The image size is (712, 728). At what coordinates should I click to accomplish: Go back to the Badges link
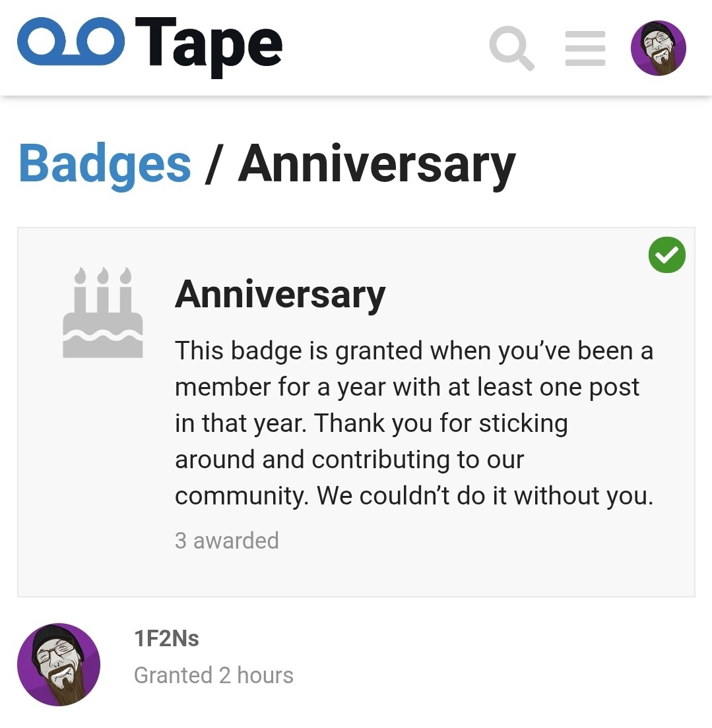pyautogui.click(x=105, y=164)
